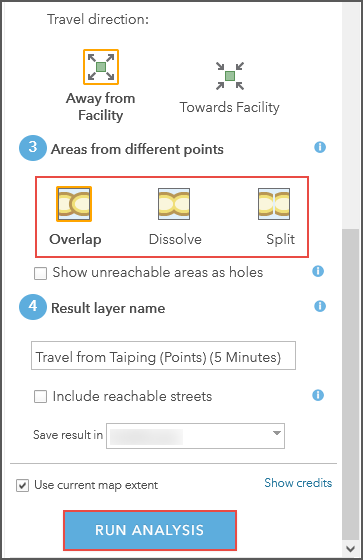Choose the Split areas icon
363x560 pixels.
tap(274, 204)
